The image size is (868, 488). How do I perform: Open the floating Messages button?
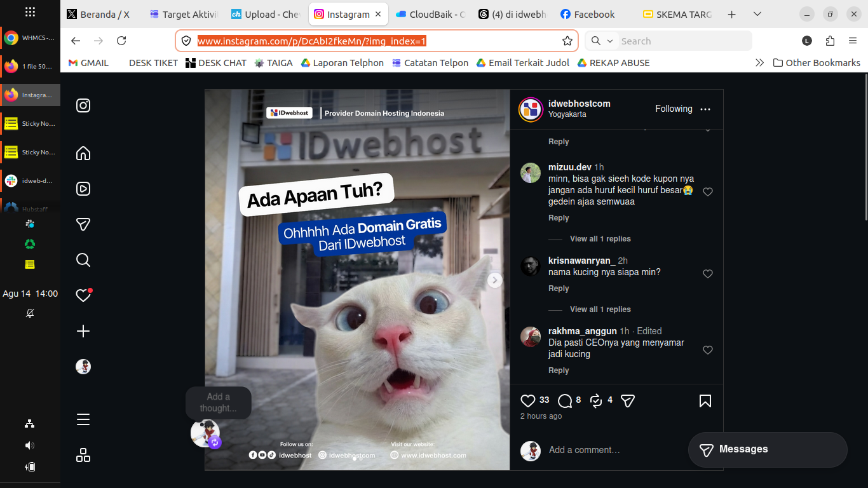click(x=768, y=450)
